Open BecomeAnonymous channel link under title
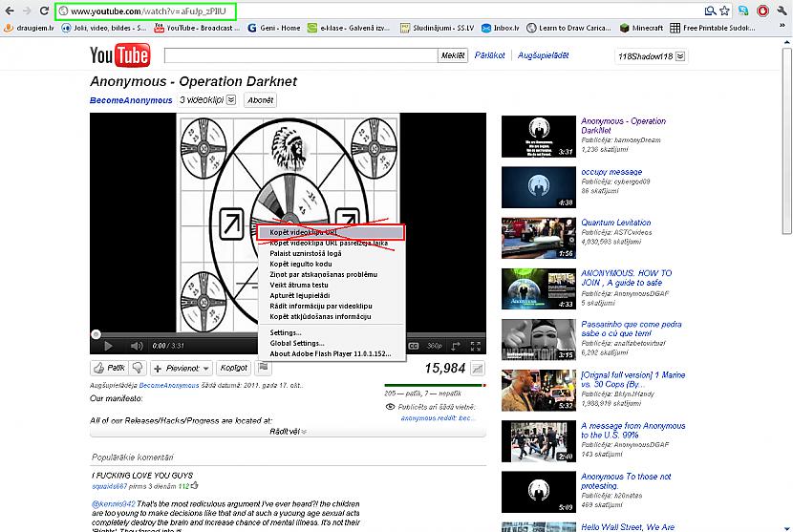 point(131,100)
